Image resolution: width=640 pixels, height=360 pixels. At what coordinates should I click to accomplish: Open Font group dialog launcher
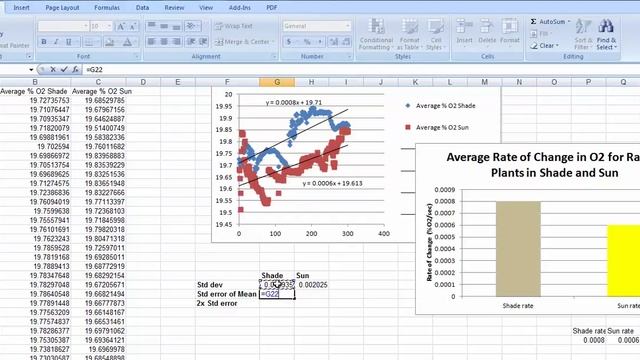point(136,56)
